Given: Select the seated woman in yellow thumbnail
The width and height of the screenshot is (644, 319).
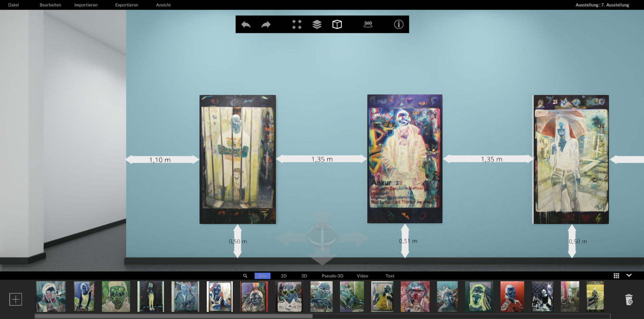Looking at the screenshot, I should [x=84, y=297].
